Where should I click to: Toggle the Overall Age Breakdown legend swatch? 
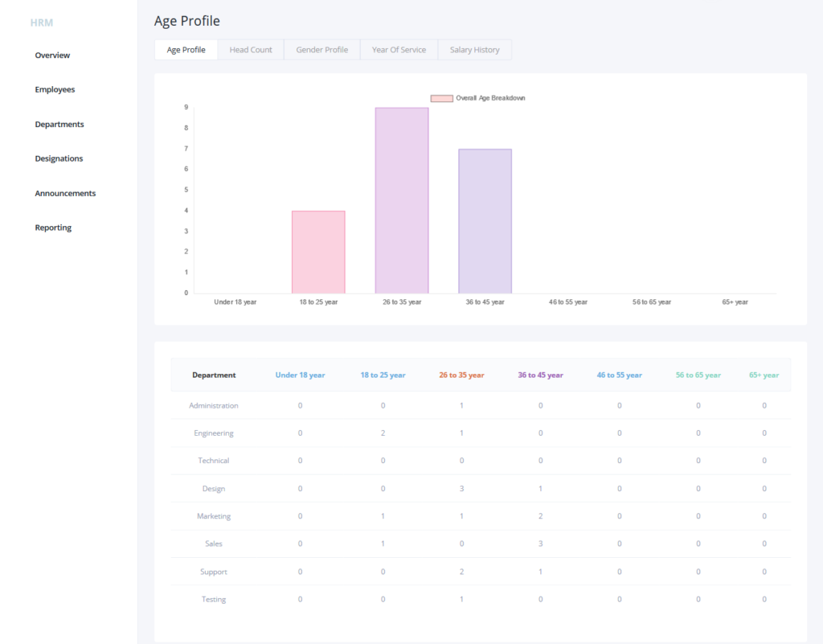[x=441, y=98]
